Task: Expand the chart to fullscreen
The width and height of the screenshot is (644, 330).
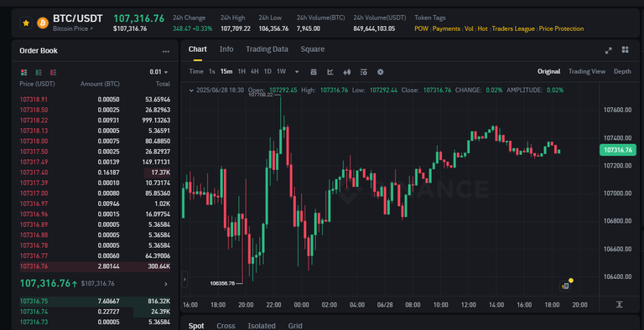Action: tap(608, 50)
